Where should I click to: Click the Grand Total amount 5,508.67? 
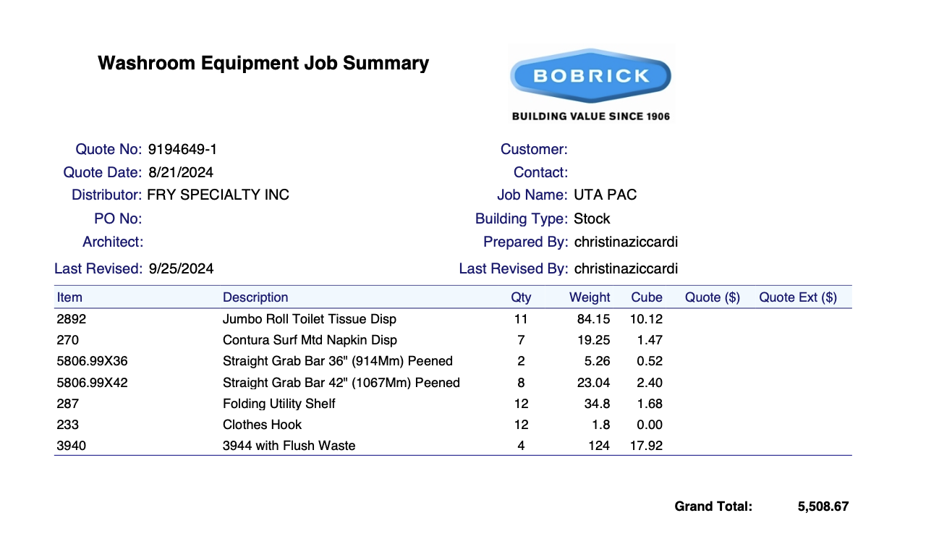(x=823, y=506)
